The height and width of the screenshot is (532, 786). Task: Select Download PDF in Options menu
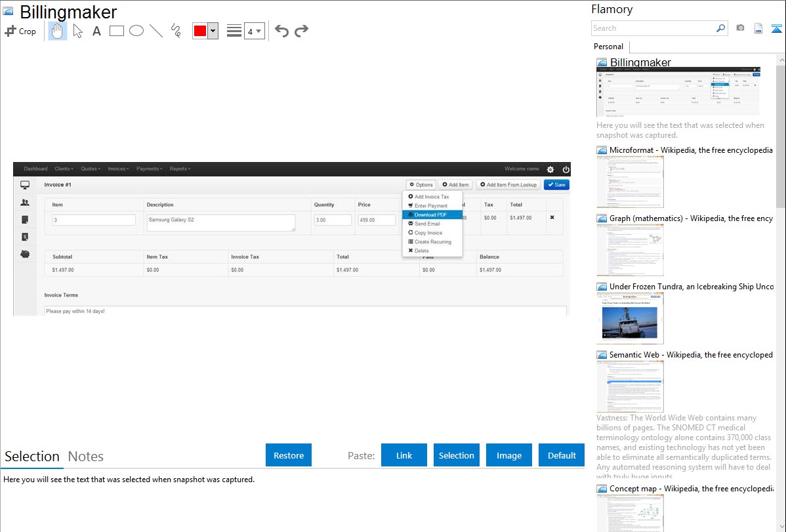[432, 215]
